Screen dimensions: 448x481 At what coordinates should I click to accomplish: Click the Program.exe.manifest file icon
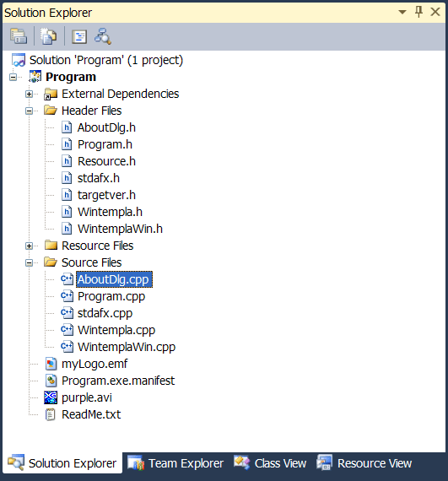click(51, 381)
